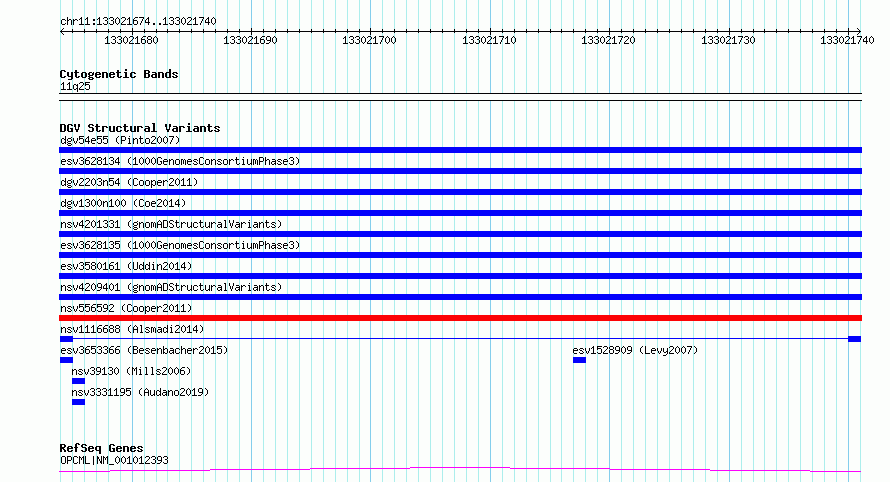The height and width of the screenshot is (482, 890).
Task: Select the 11q25 cytogenetic band label
Action: point(75,86)
